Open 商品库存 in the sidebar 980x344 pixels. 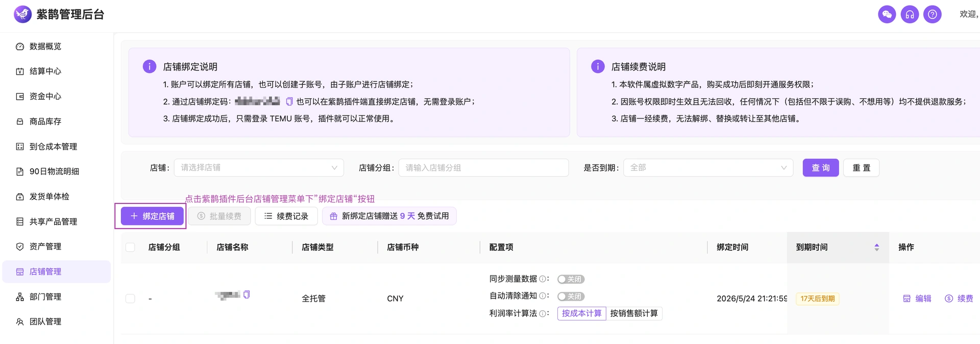(56, 122)
